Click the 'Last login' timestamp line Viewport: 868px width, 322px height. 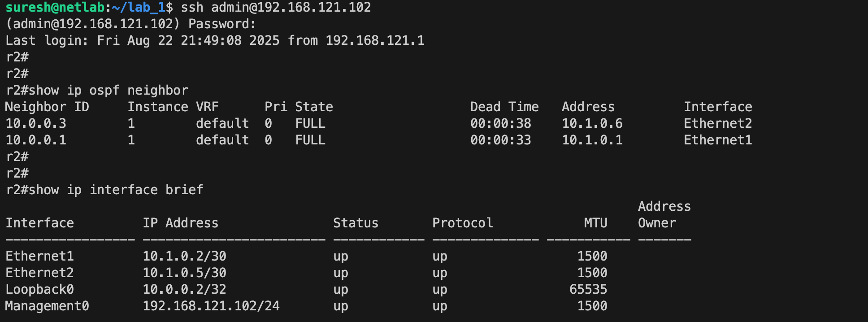[x=215, y=41]
